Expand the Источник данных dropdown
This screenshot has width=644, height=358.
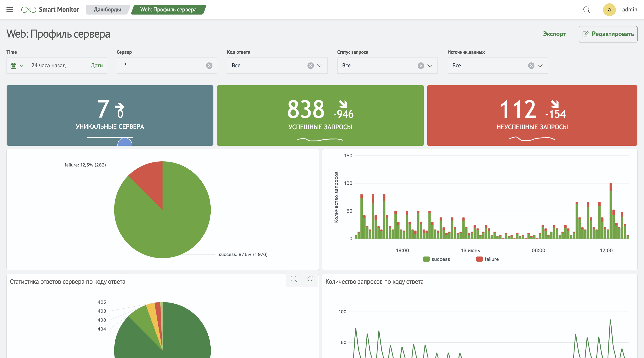540,66
